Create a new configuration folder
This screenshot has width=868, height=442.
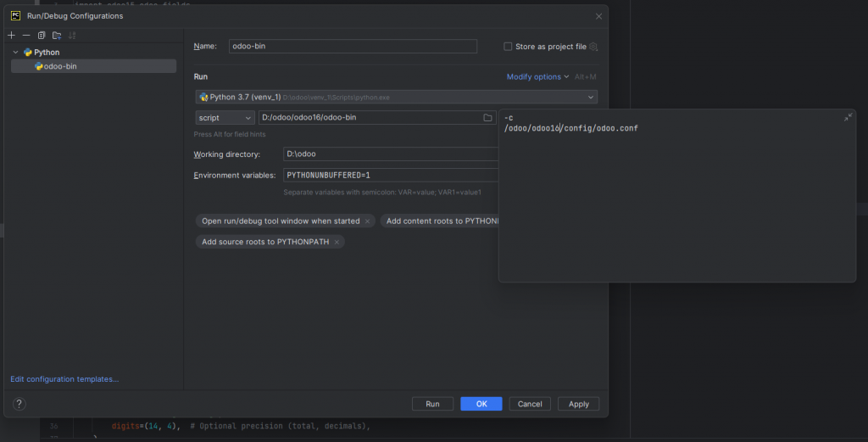tap(57, 36)
